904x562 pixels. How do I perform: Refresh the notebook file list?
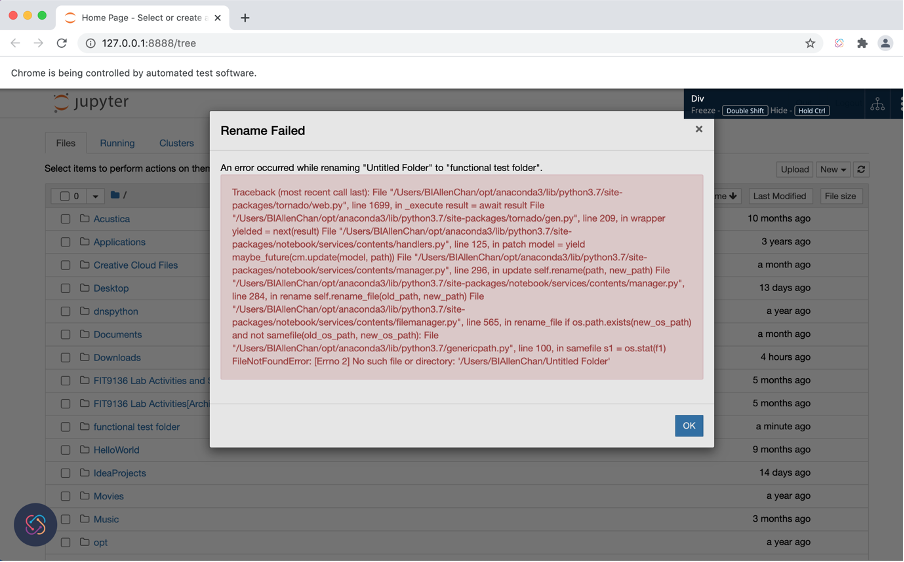(x=861, y=169)
